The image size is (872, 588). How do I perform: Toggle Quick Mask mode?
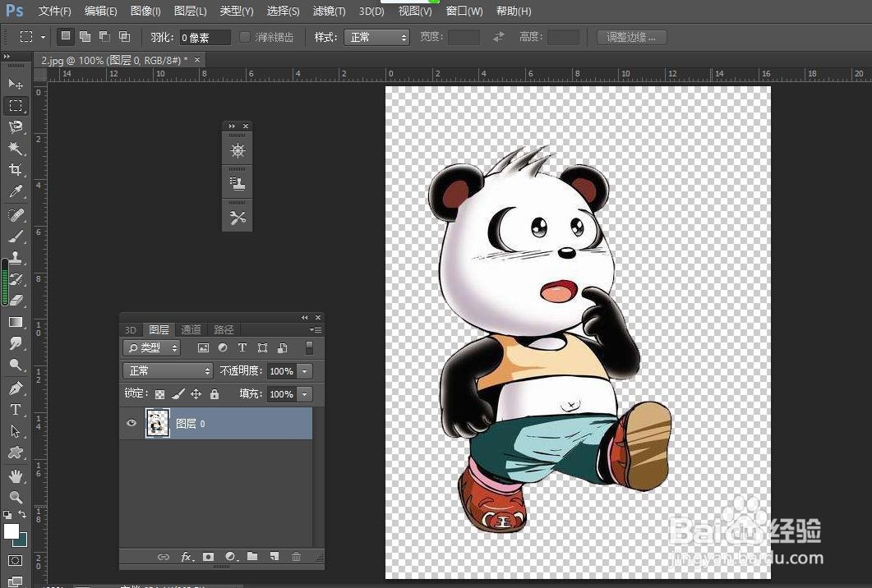[16, 560]
